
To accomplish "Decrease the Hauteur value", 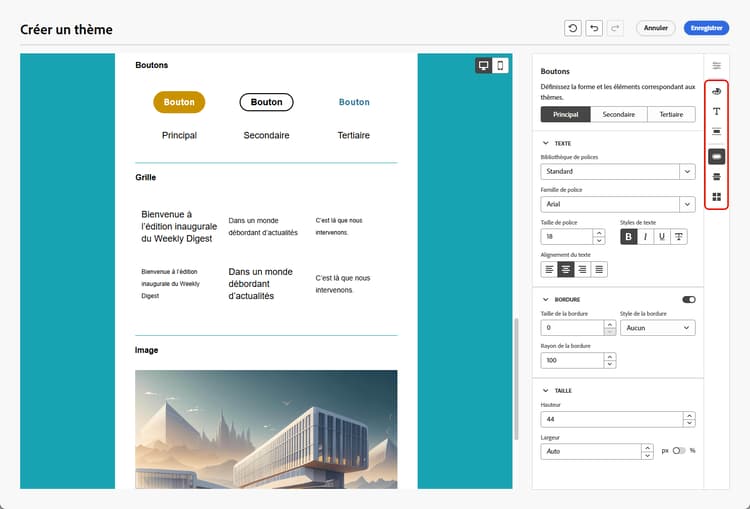I will 689,423.
